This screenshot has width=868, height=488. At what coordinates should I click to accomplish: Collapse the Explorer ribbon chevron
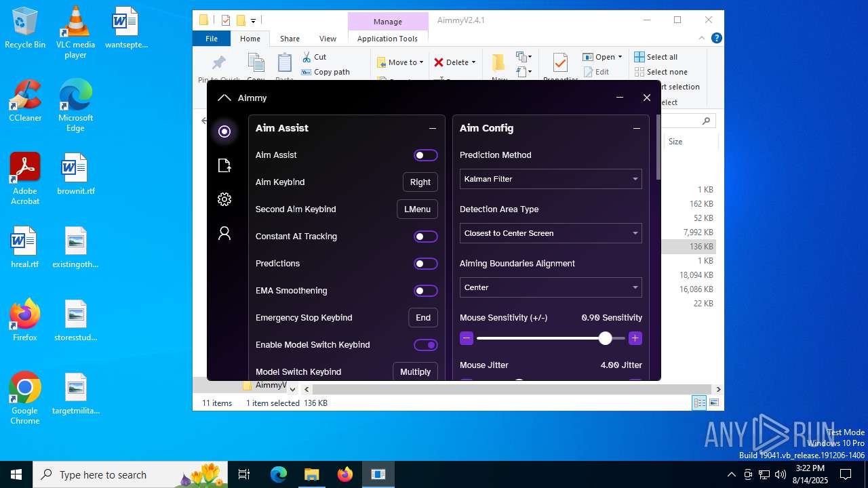coord(703,39)
